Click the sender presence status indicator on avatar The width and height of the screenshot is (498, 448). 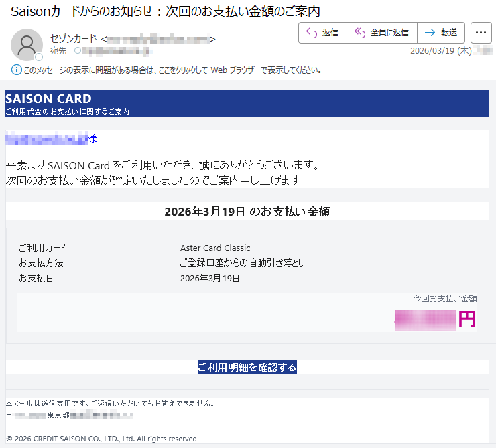click(39, 57)
